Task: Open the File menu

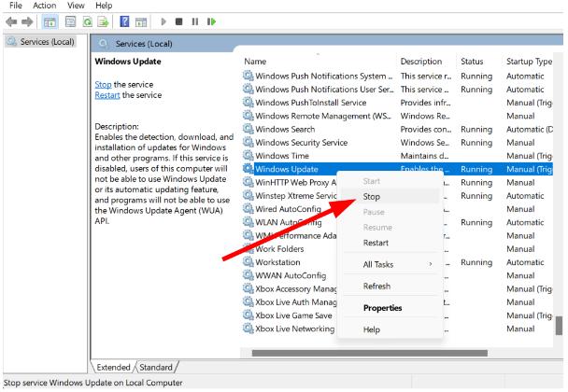Action: click(16, 6)
